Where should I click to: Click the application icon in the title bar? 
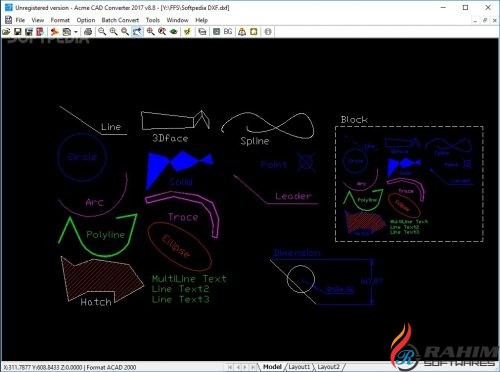[8, 7]
